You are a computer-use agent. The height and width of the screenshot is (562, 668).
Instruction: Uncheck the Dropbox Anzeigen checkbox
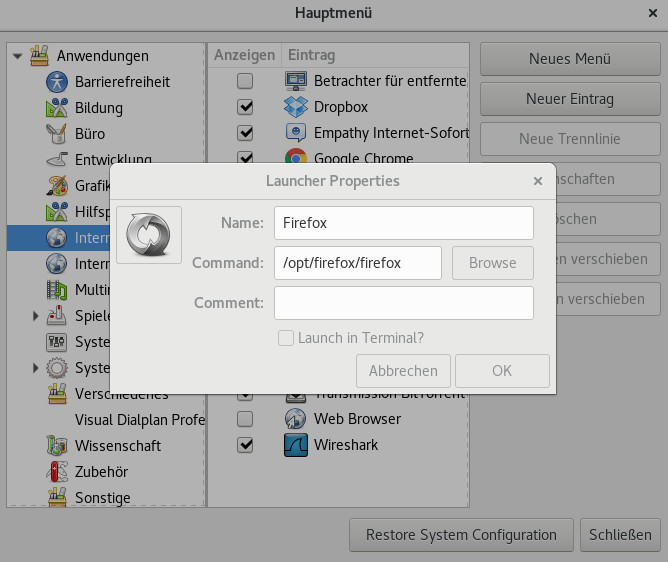click(x=245, y=106)
